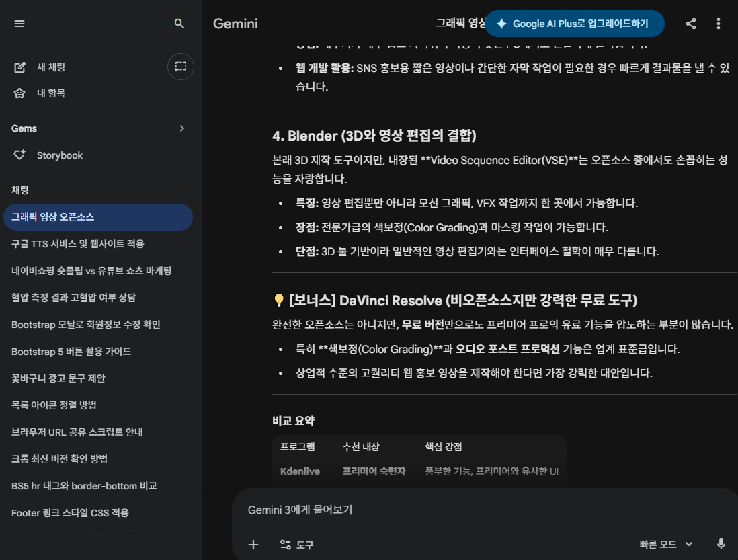Screen dimensions: 738x560
Task: Click Google AI Plus로 업그레이드하기 button
Action: pos(574,24)
